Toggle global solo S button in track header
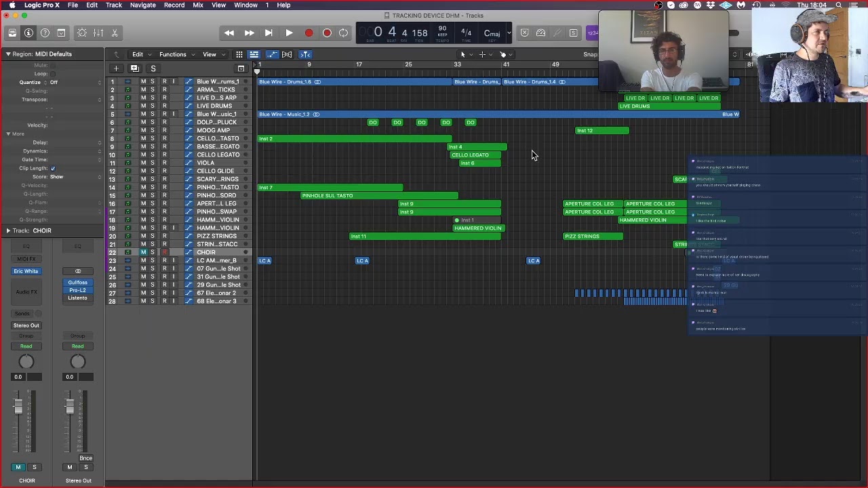868x488 pixels. (153, 68)
